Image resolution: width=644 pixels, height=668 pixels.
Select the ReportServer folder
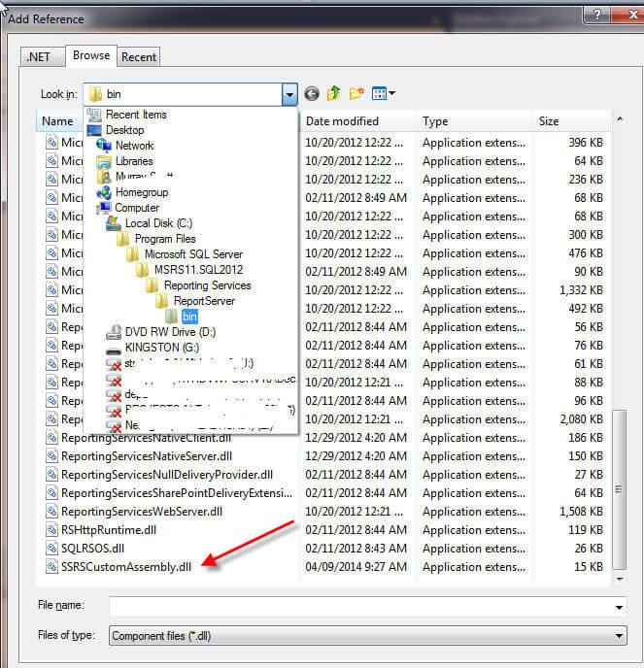pyautogui.click(x=204, y=301)
